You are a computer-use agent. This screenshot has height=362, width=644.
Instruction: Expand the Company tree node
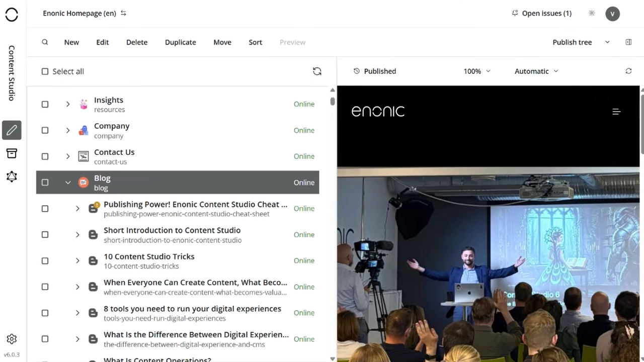tap(68, 130)
